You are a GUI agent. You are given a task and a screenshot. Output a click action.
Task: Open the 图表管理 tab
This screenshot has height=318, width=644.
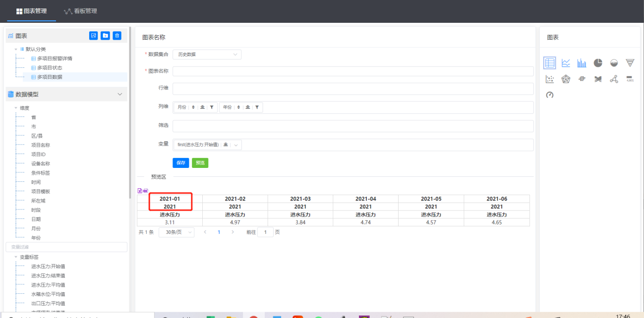32,11
